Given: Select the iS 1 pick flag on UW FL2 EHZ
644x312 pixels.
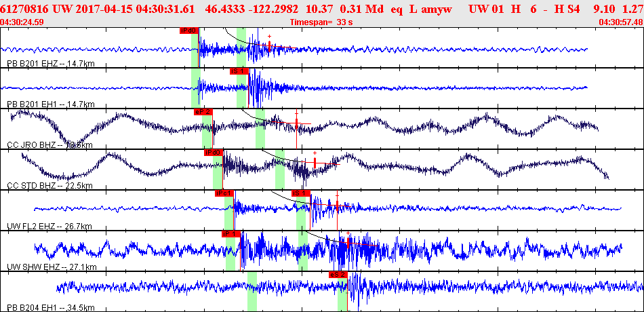Looking at the screenshot, I should pyautogui.click(x=301, y=193).
